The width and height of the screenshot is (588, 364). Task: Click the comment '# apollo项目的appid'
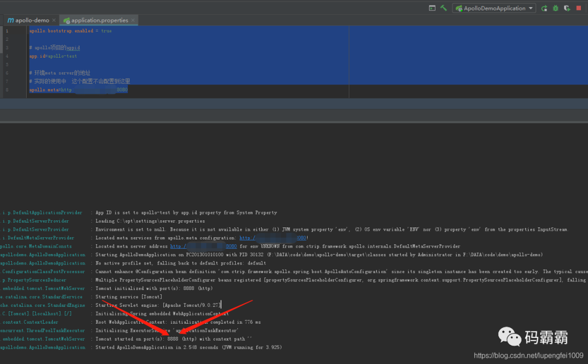tap(55, 48)
